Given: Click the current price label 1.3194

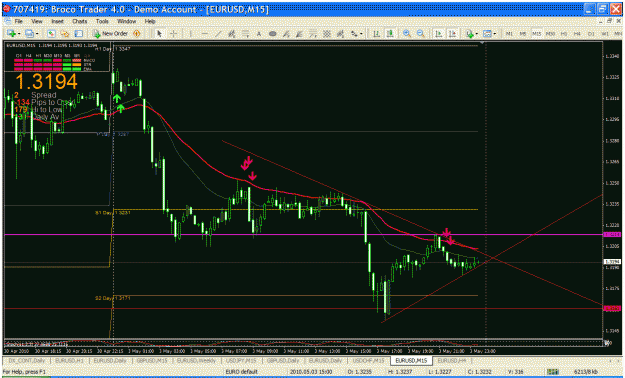Looking at the screenshot, I should click(612, 262).
